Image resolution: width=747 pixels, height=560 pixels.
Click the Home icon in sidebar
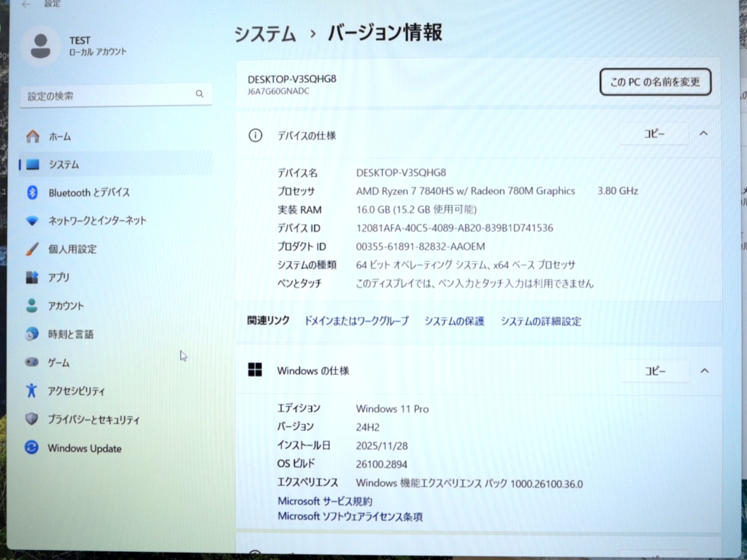[x=33, y=136]
